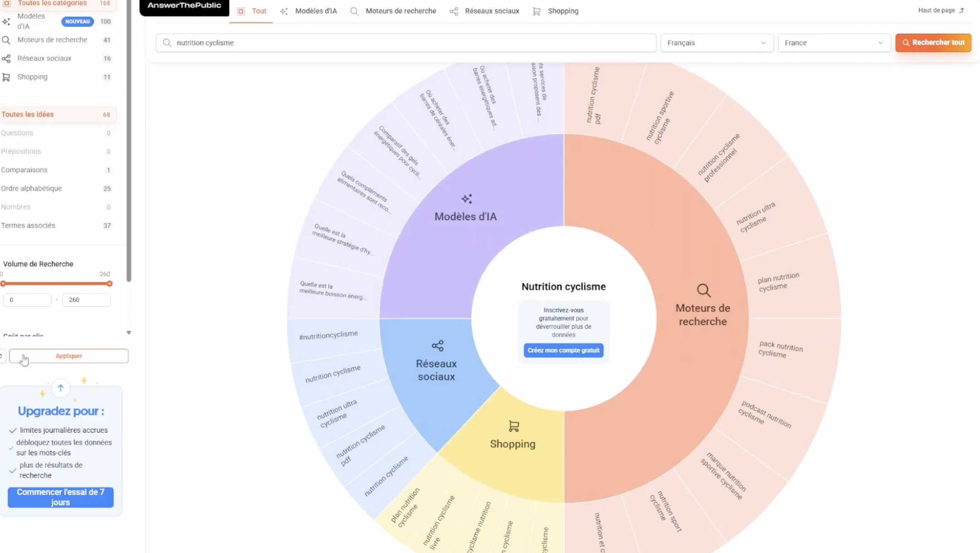Click the down arrow below the filter panel
The height and width of the screenshot is (553, 980).
coord(129,333)
